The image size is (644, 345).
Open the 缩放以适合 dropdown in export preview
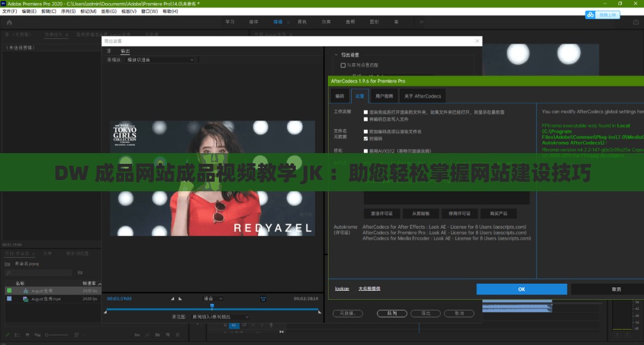(x=160, y=60)
